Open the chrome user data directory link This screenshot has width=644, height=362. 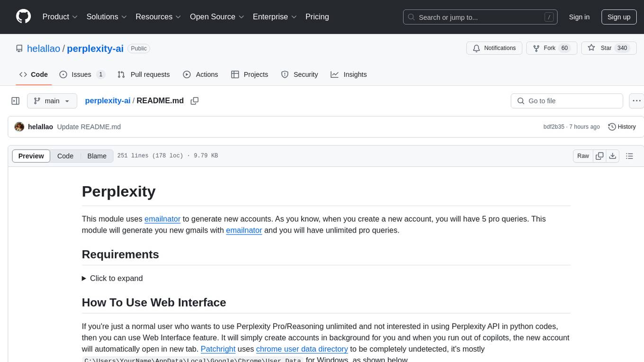coord(302,349)
